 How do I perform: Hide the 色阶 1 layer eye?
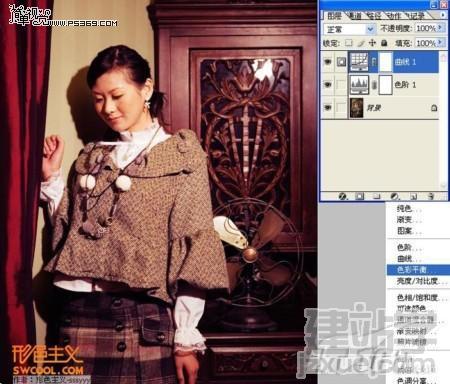tap(328, 84)
